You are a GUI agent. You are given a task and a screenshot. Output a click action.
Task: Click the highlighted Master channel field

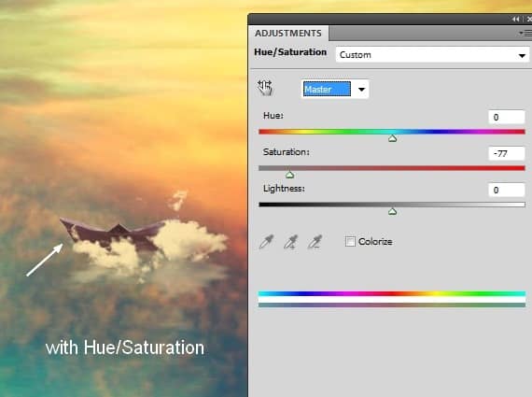(x=327, y=89)
